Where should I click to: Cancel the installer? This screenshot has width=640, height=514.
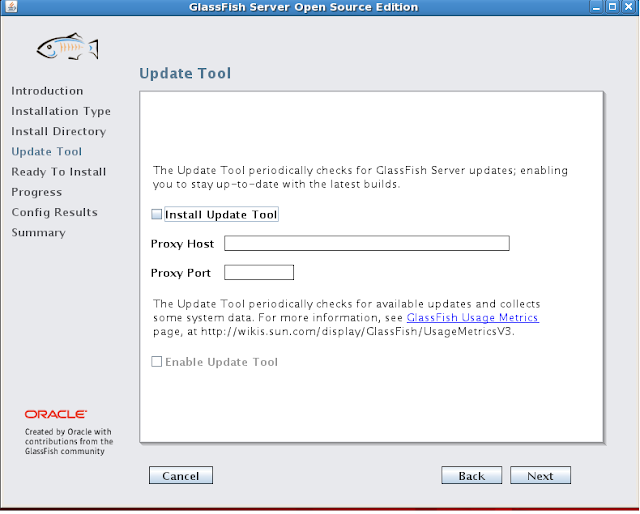pos(181,476)
